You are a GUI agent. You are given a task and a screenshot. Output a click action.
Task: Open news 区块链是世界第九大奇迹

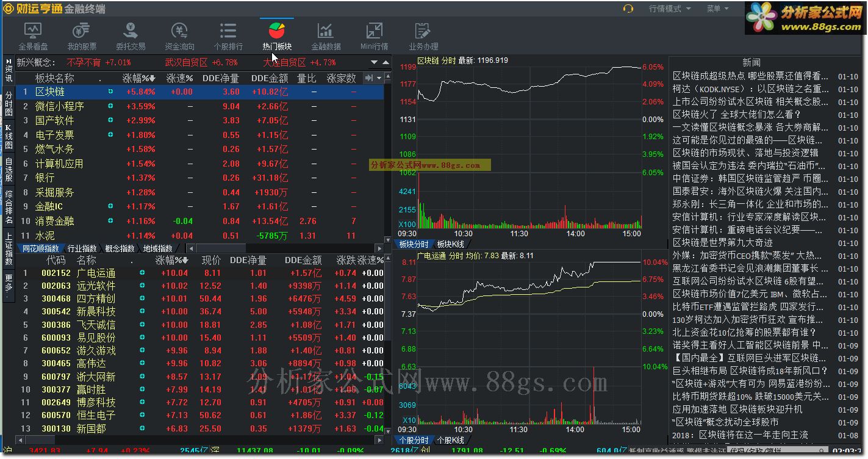[x=722, y=242]
